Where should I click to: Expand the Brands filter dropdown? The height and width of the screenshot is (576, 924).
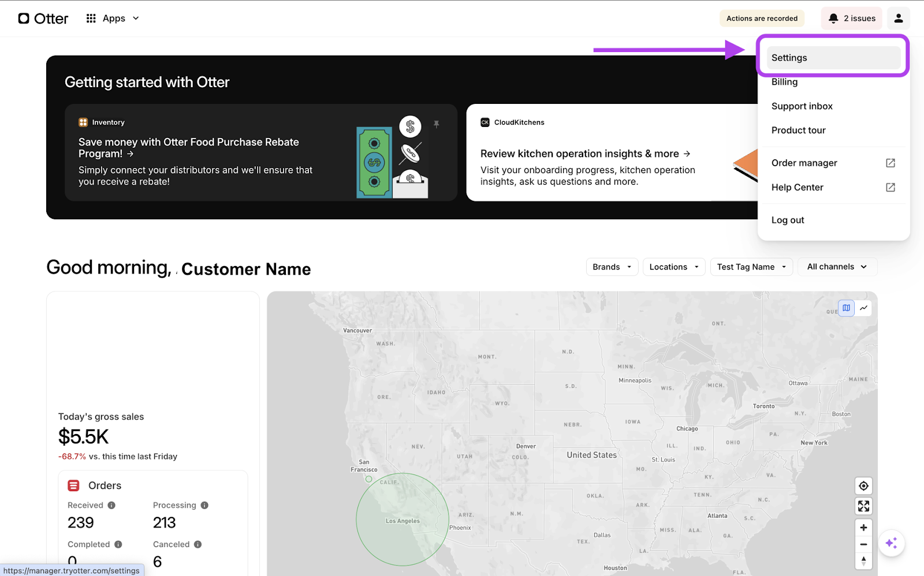click(x=612, y=267)
